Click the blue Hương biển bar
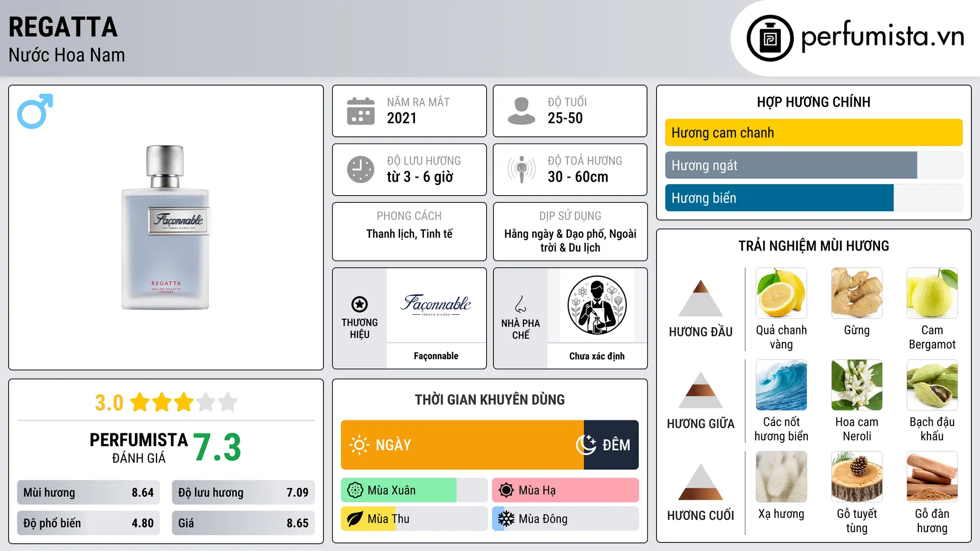 click(x=780, y=198)
